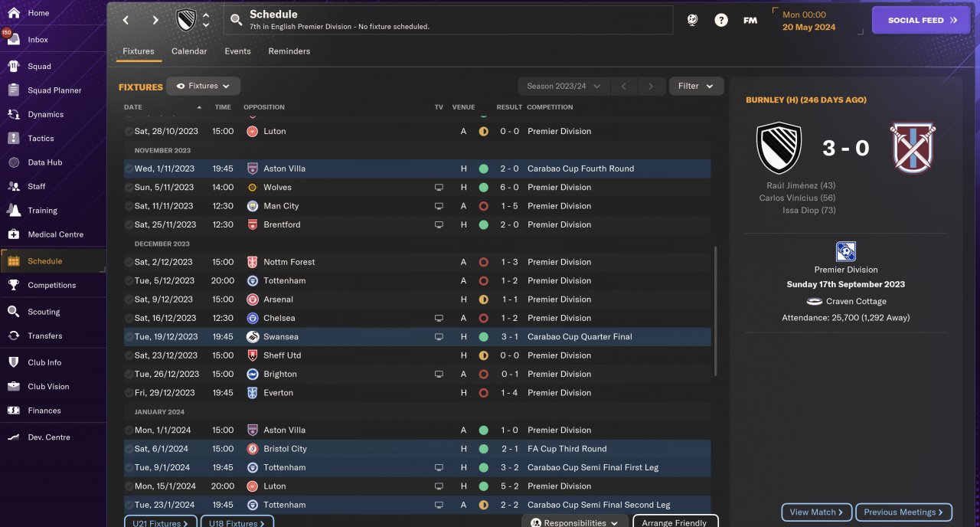This screenshot has width=980, height=527.
Task: Click the fixtures list vertical scrollbar
Action: point(716,310)
